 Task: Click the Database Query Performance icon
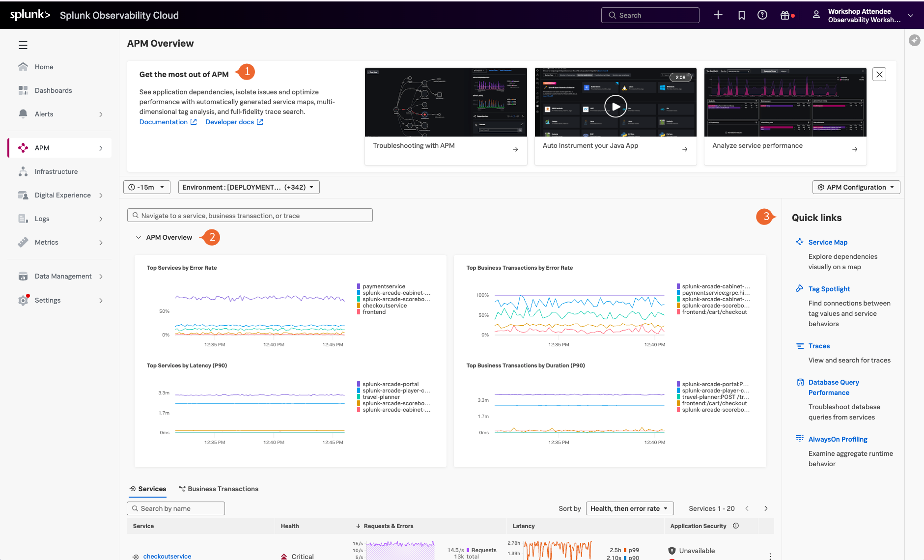point(800,382)
